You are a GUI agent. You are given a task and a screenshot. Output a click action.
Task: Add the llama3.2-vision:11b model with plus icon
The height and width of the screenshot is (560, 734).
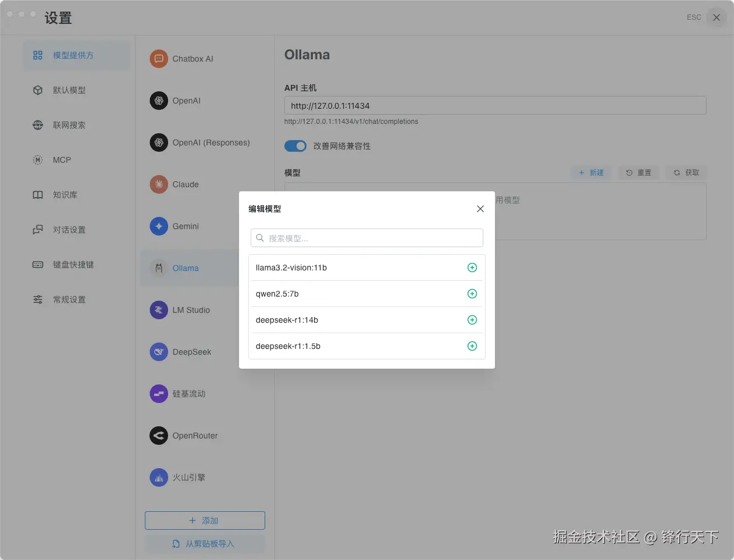point(472,267)
